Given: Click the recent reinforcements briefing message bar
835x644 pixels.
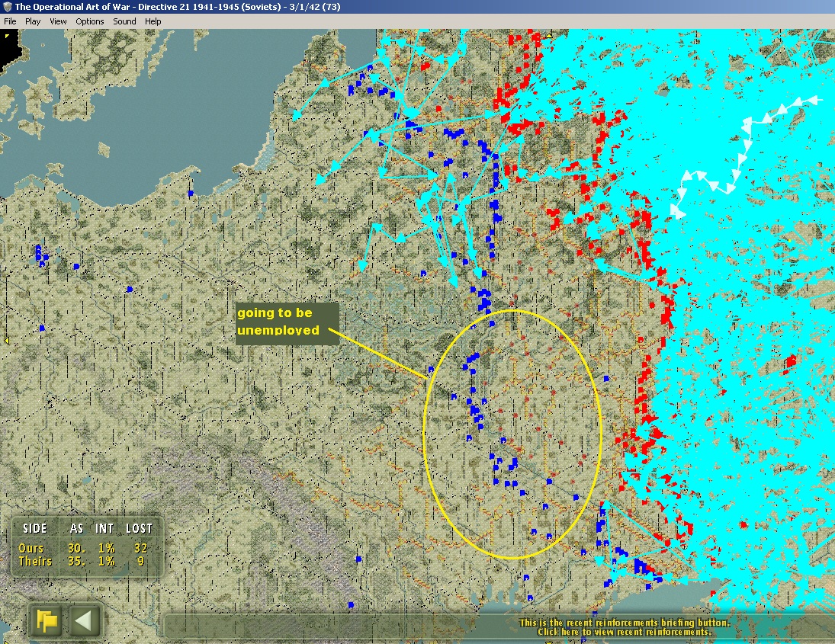Looking at the screenshot, I should pyautogui.click(x=624, y=627).
